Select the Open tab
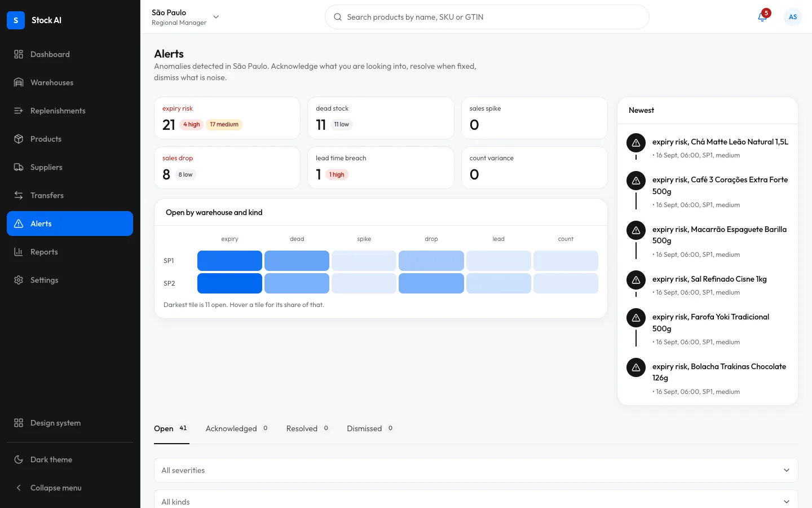 (171, 428)
